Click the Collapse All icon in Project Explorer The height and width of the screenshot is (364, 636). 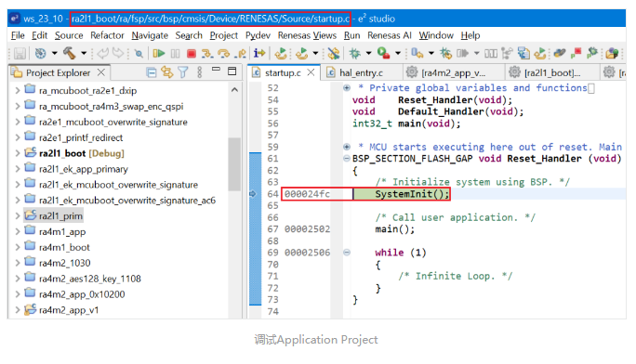tap(151, 72)
